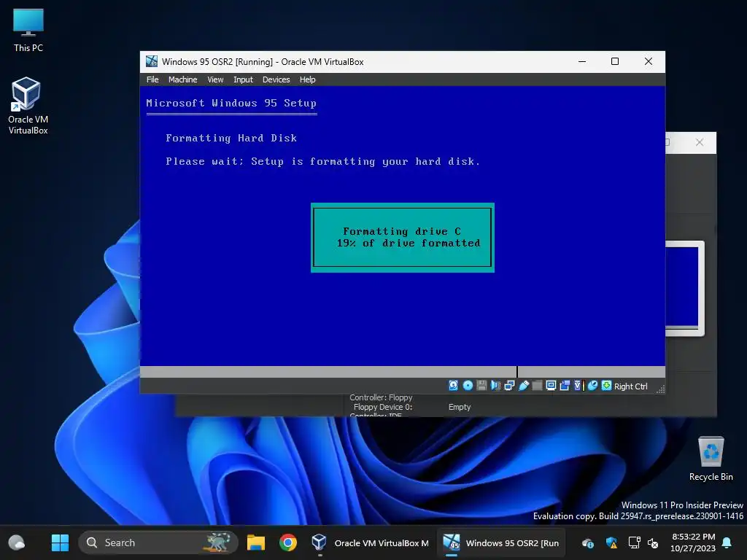Open the File menu in VirtualBox
This screenshot has width=747, height=560.
[x=152, y=79]
